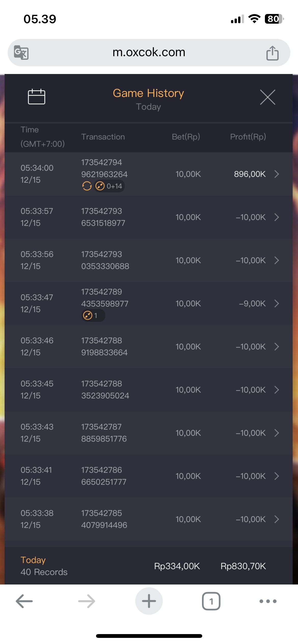
Task: Tap the 0+14 free spin badge
Action: point(109,186)
